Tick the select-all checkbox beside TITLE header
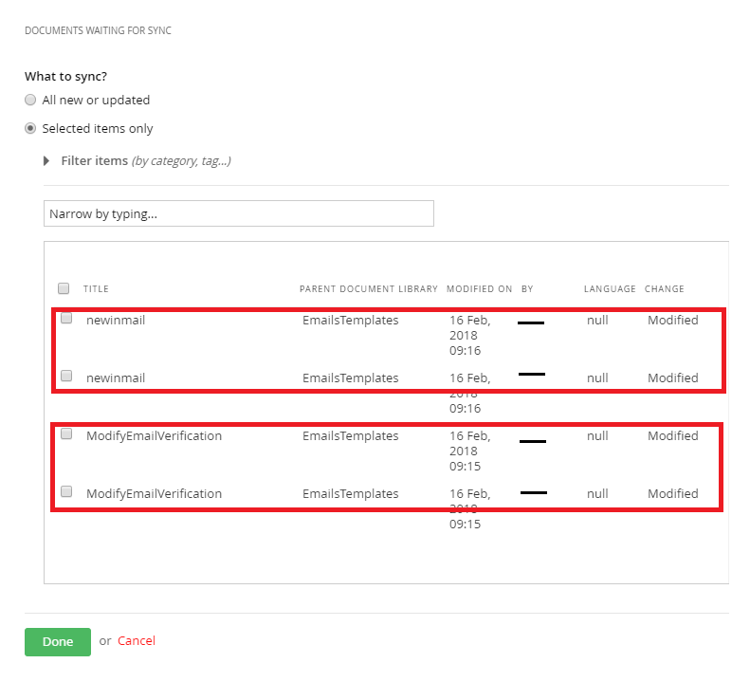 pyautogui.click(x=64, y=288)
